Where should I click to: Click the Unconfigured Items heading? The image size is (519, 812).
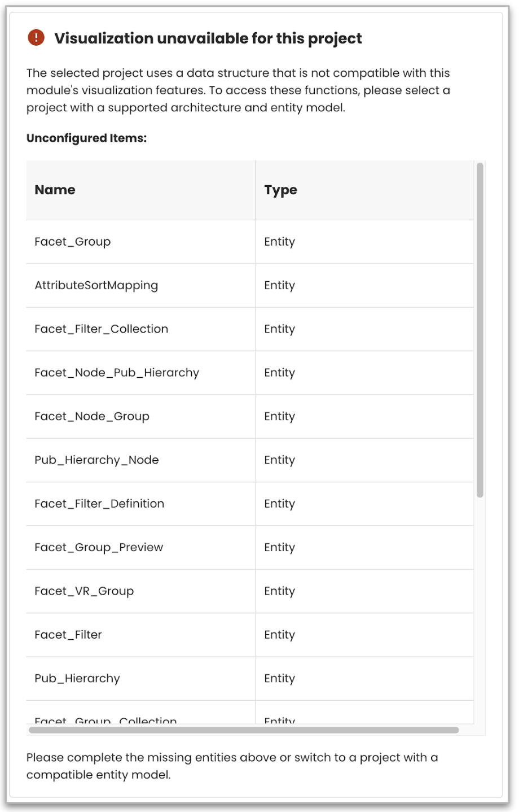[x=86, y=138]
